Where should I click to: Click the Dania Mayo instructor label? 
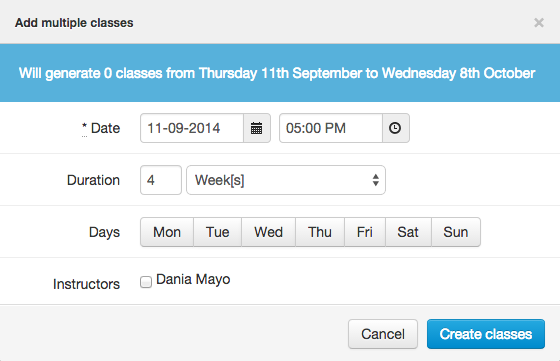(193, 280)
